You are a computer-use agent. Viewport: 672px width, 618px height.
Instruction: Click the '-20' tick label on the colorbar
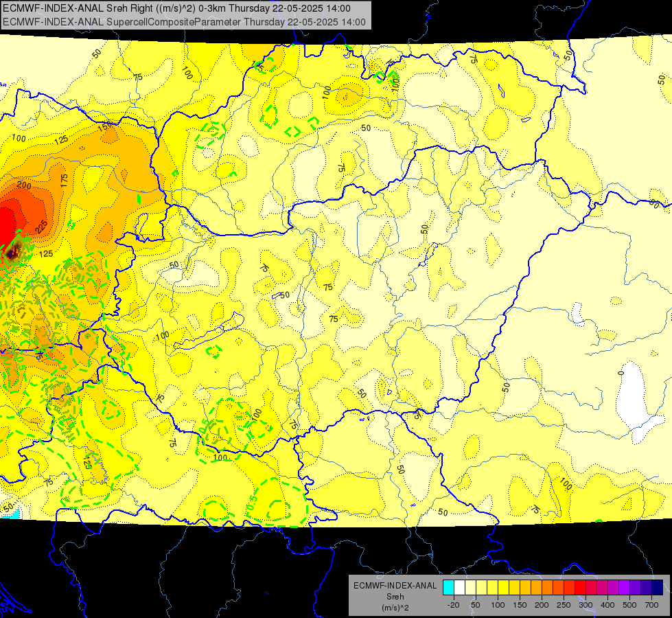click(453, 605)
